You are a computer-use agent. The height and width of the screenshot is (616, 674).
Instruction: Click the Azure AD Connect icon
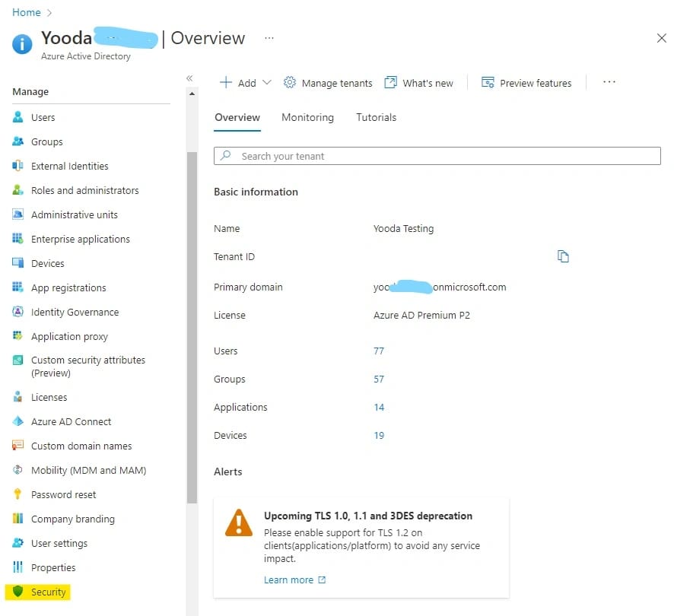(x=18, y=421)
